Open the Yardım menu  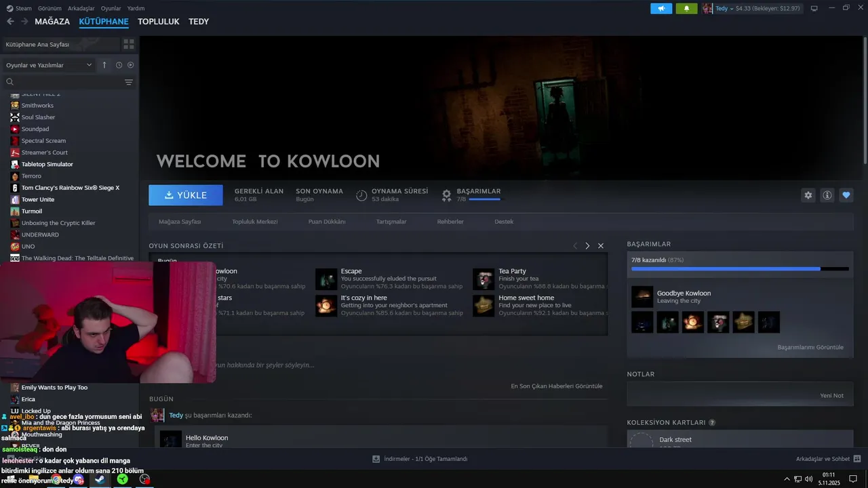(x=136, y=8)
